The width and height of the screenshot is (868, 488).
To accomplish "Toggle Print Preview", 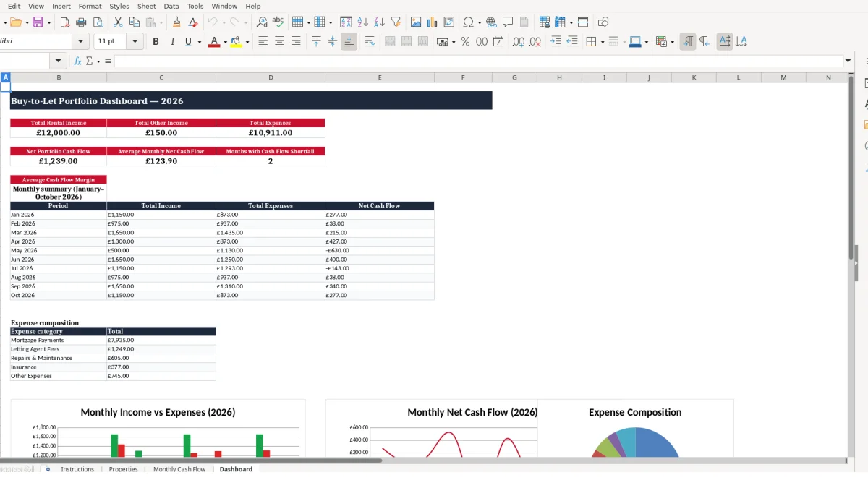I will coord(98,22).
